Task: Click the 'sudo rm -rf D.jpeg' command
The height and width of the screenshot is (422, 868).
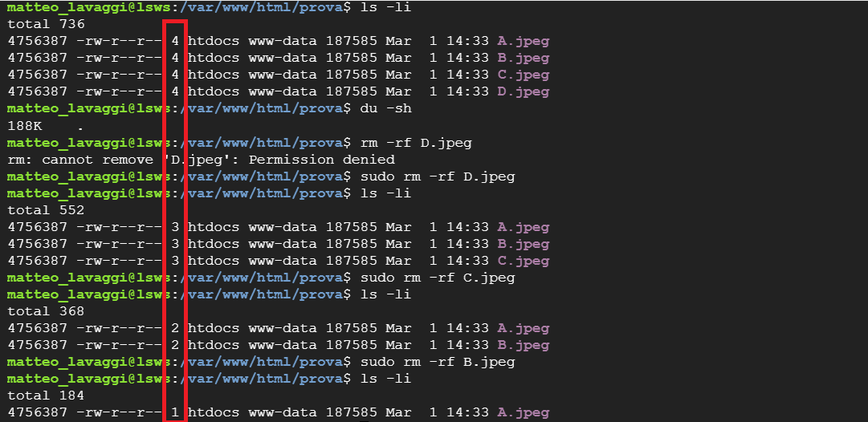Action: (438, 177)
